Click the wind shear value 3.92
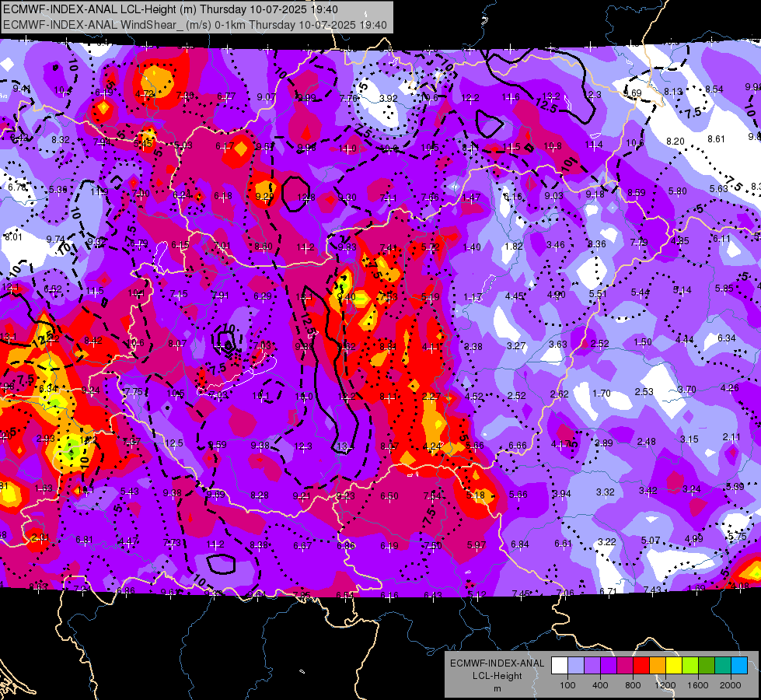The image size is (761, 700). [388, 98]
